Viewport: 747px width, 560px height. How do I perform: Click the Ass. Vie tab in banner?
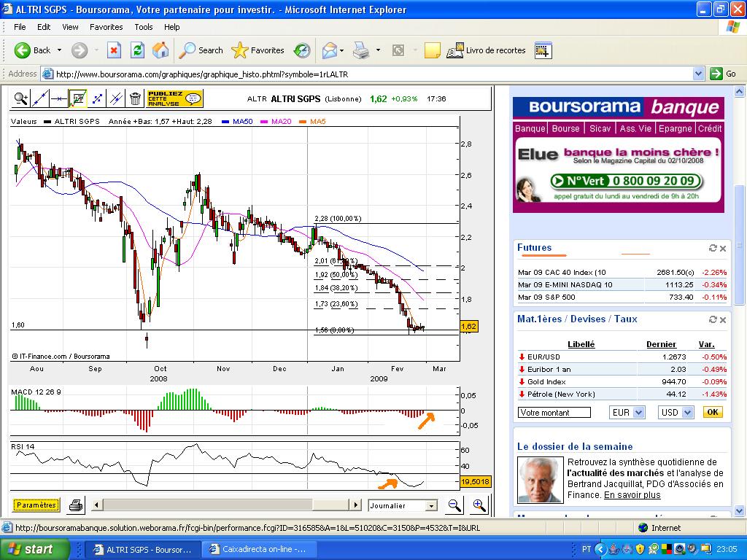coord(635,128)
